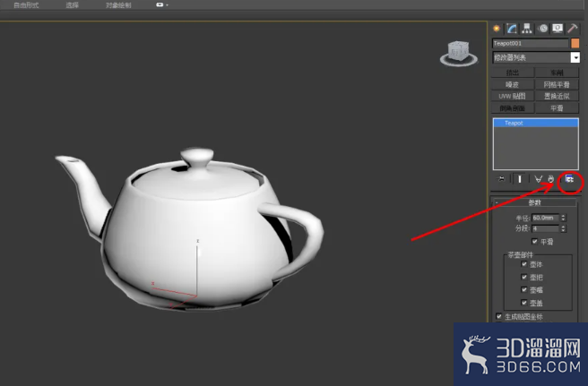Click the 噪波 modifier button
The height and width of the screenshot is (386, 588).
pyautogui.click(x=513, y=85)
